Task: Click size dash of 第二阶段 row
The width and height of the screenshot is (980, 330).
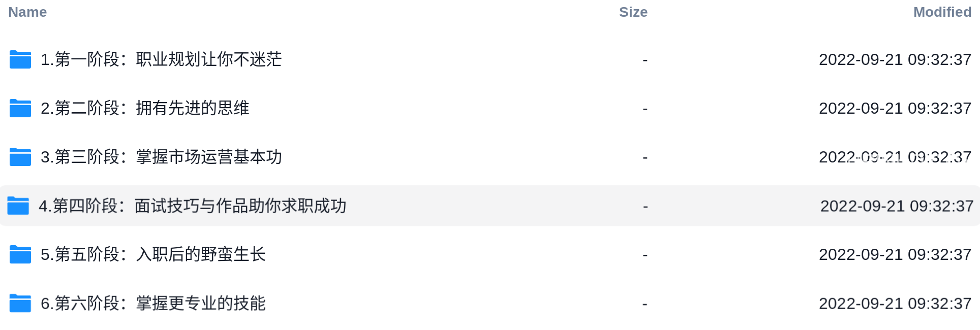Action: click(645, 109)
